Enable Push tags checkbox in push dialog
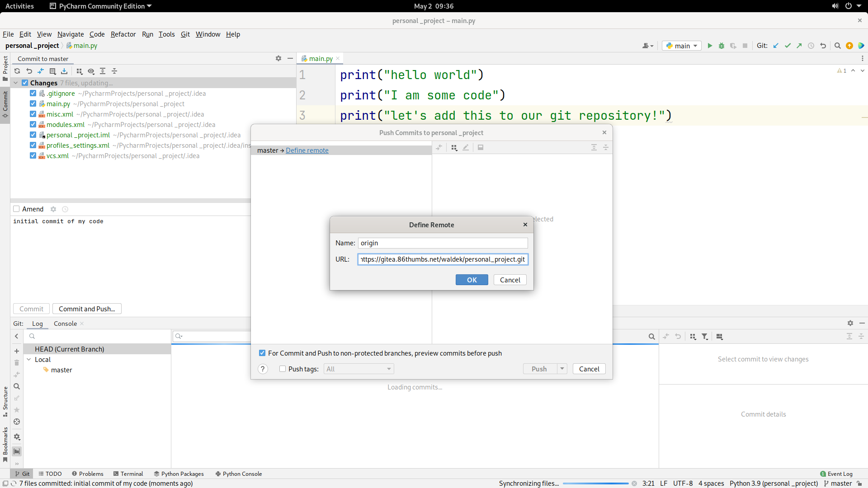The image size is (868, 488). coord(283,368)
